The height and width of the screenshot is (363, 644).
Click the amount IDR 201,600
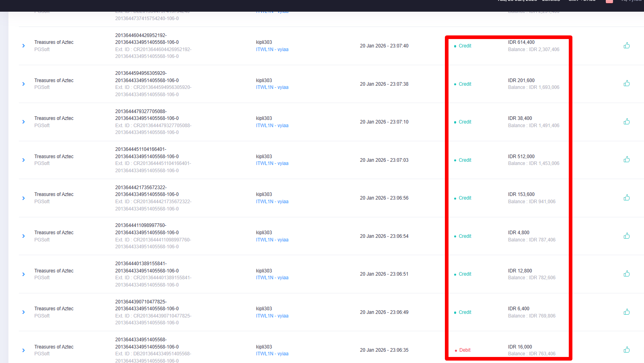(x=521, y=80)
